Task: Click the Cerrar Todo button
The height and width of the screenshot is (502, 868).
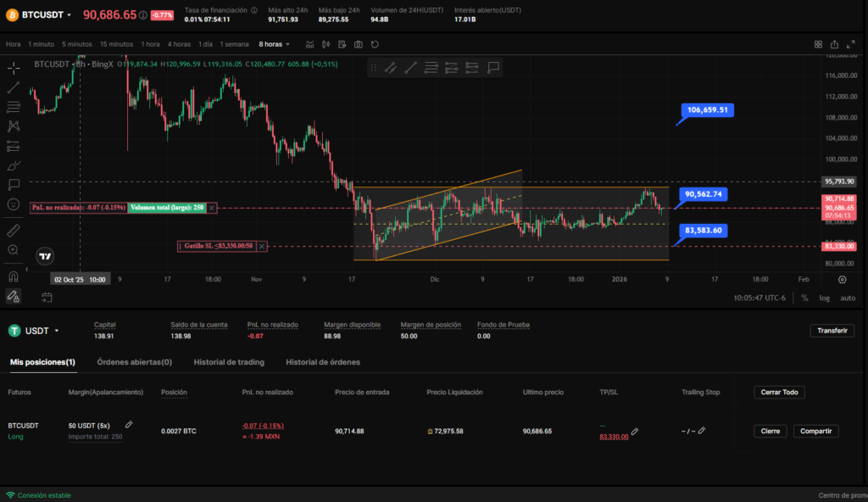Action: coord(778,393)
